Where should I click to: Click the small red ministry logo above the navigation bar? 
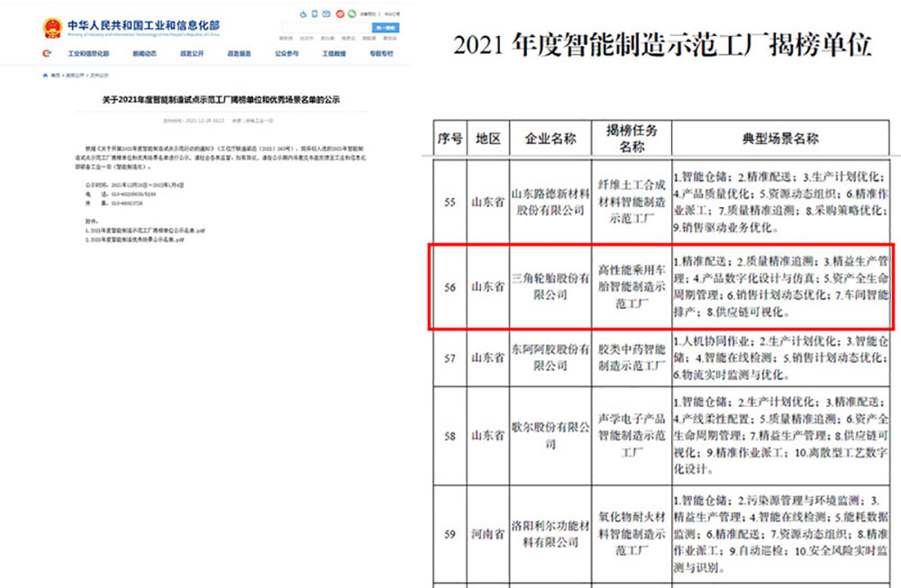[x=46, y=54]
